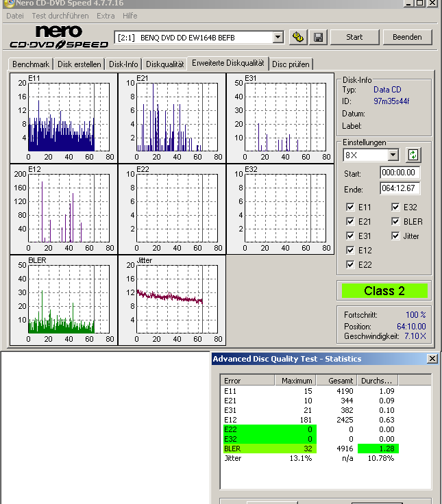Switch to the Disc prüfen tab
Screen dimensions: 442x504
click(x=291, y=64)
